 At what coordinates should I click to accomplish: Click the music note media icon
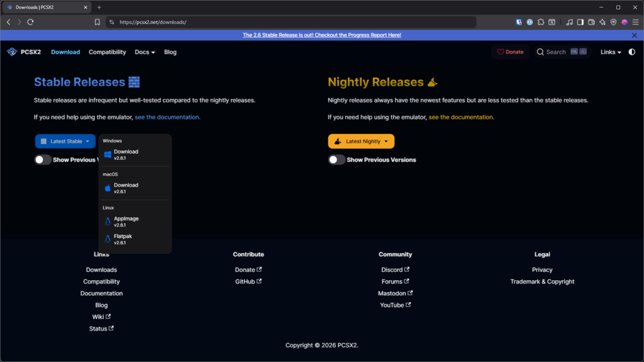tap(570, 22)
